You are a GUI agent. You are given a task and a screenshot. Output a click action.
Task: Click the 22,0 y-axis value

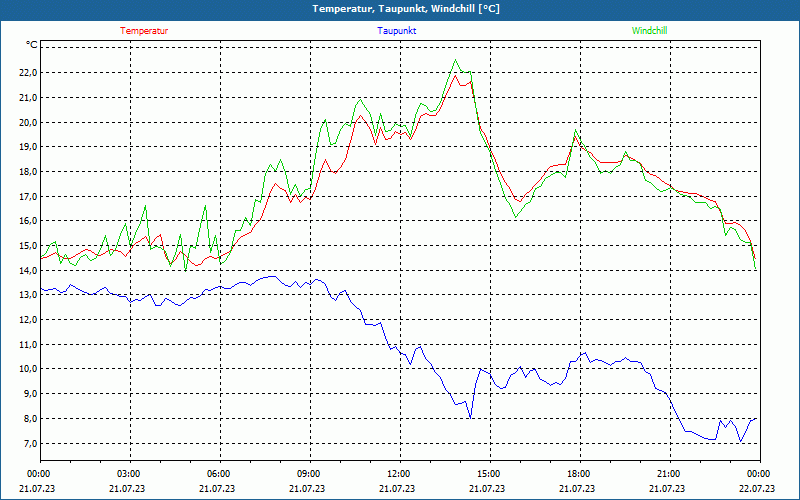point(29,72)
